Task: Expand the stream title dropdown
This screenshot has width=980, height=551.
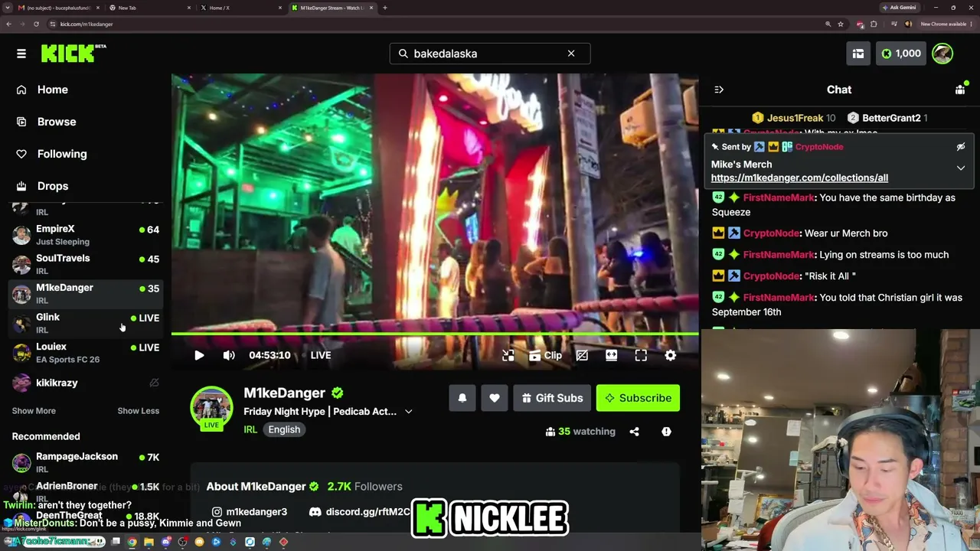Action: point(408,412)
